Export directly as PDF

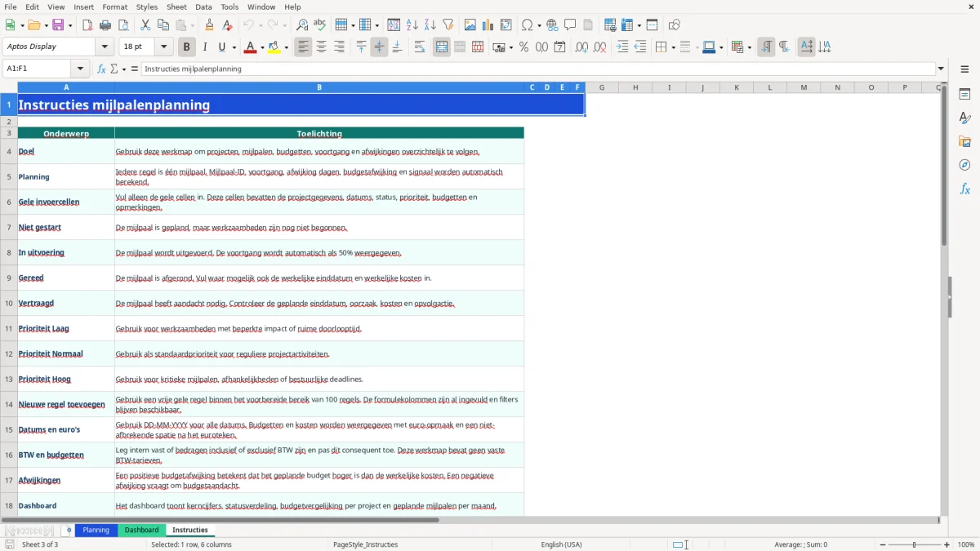tap(87, 25)
